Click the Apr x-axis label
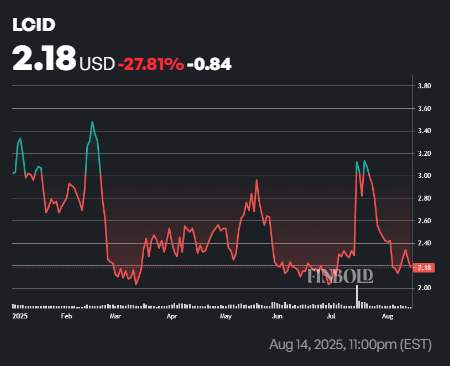The width and height of the screenshot is (450, 366). tap(172, 316)
